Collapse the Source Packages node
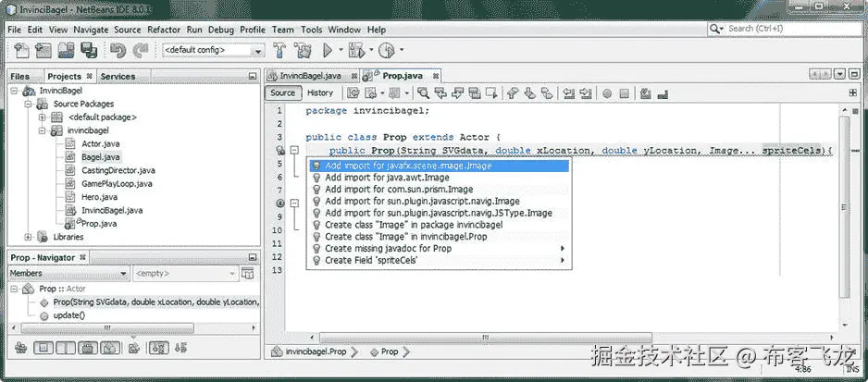Image resolution: width=868 pixels, height=382 pixels. (28, 105)
